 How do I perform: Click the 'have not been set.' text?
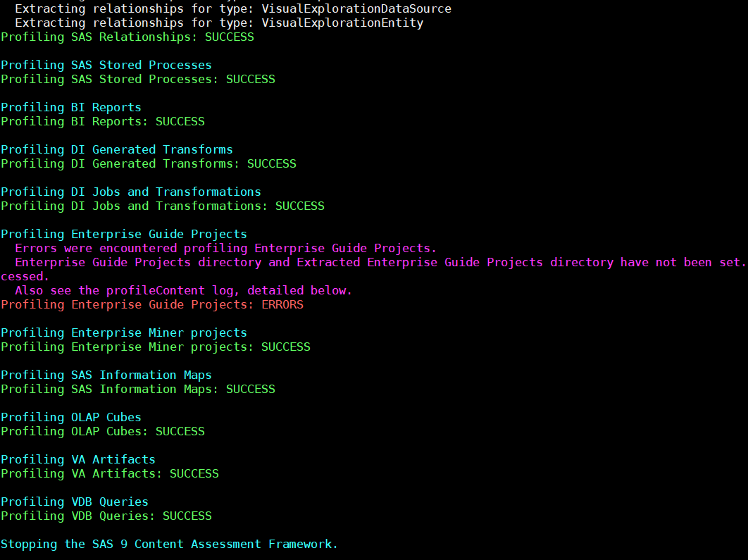[682, 262]
